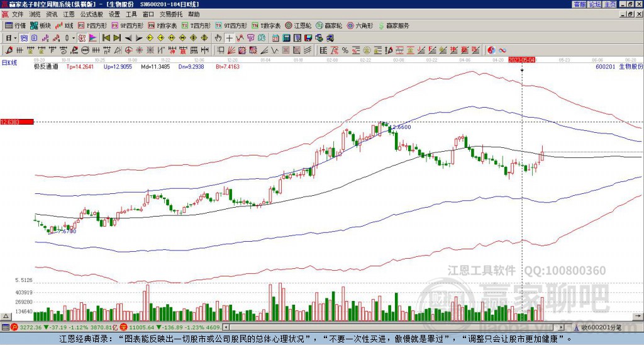
Task: Click the 收600201分笔 status entry
Action: (602, 327)
